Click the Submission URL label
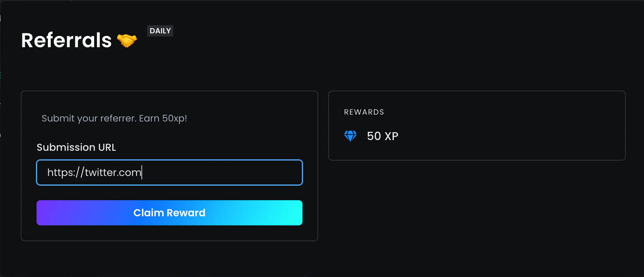 coord(76,147)
